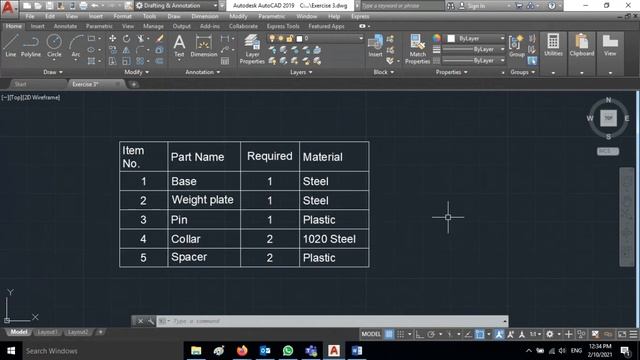Select the Stretch tool
Viewport: 640px width, 360px height.
[x=113, y=61]
